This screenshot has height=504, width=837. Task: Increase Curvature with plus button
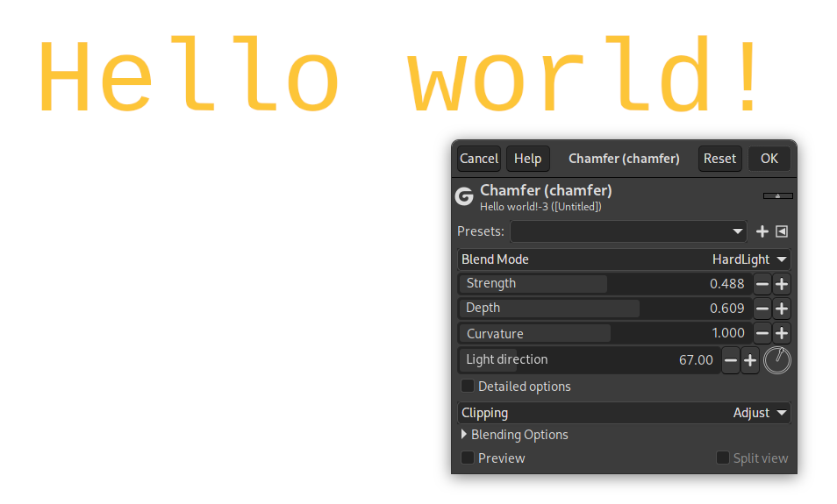(x=782, y=333)
